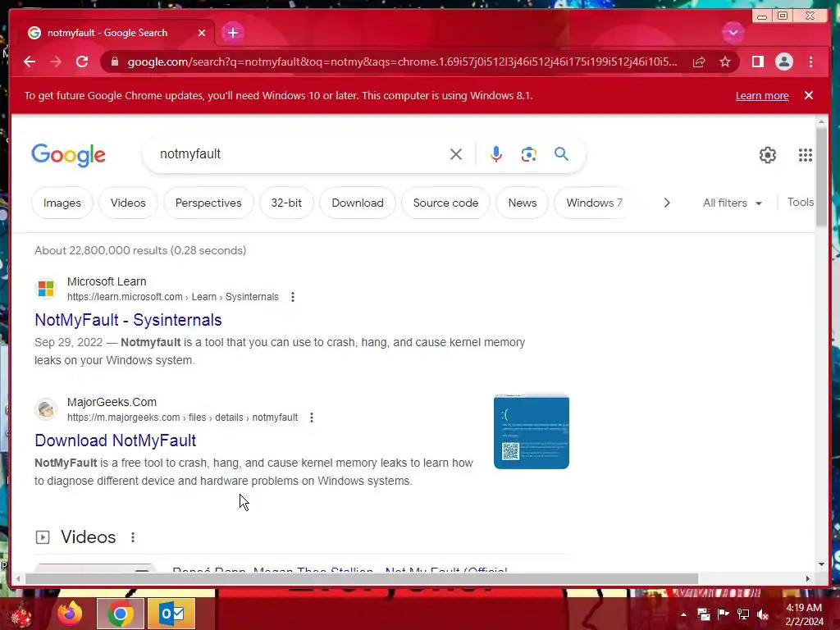Click the forward navigation arrow
The height and width of the screenshot is (630, 840).
coord(56,62)
